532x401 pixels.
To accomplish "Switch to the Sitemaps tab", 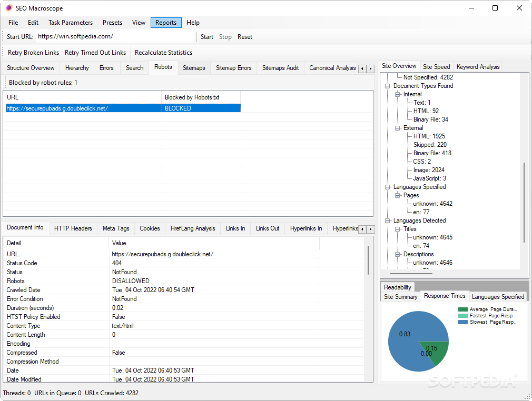I will [194, 68].
